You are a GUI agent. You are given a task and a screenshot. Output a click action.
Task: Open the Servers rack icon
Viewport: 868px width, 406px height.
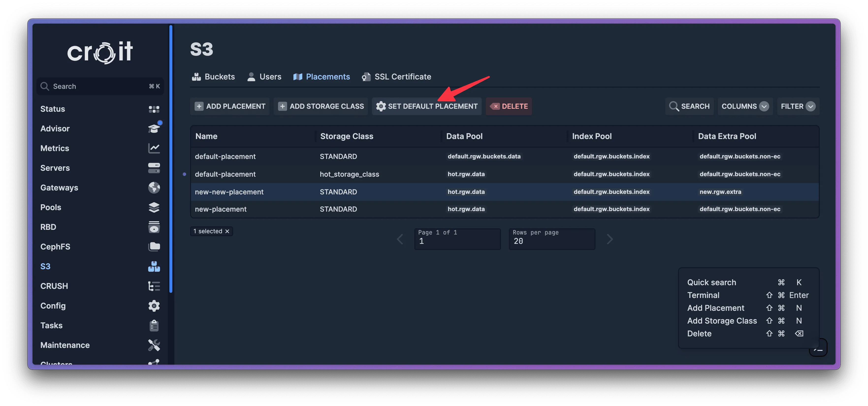(x=154, y=168)
